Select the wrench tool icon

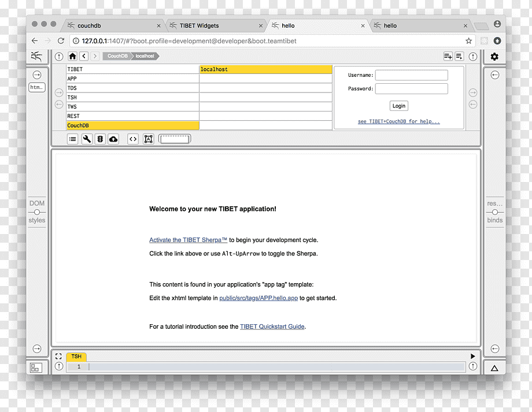[x=87, y=139]
